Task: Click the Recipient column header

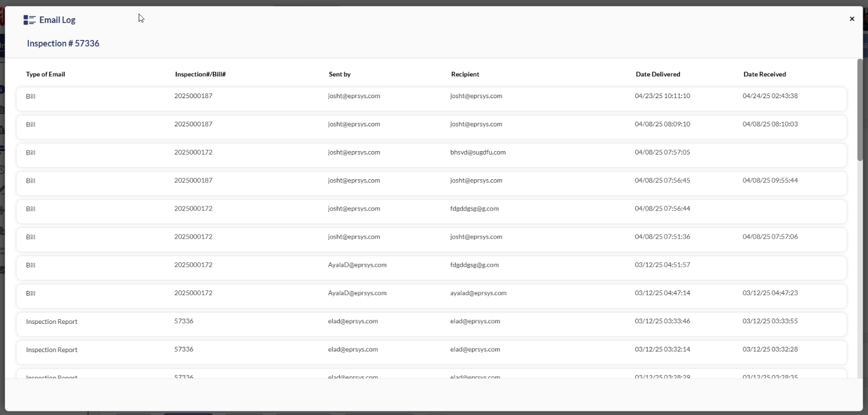Action: pos(465,75)
